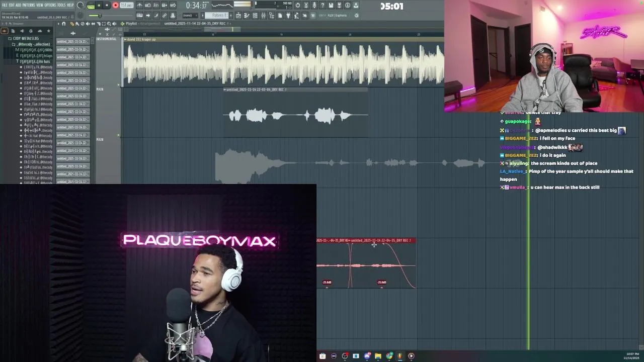Click the pause/play transport button

pos(99,6)
